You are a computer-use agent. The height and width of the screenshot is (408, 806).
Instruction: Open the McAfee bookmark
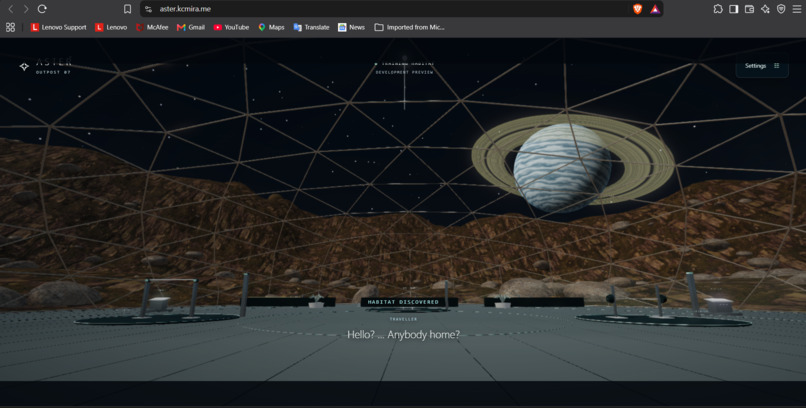click(152, 27)
